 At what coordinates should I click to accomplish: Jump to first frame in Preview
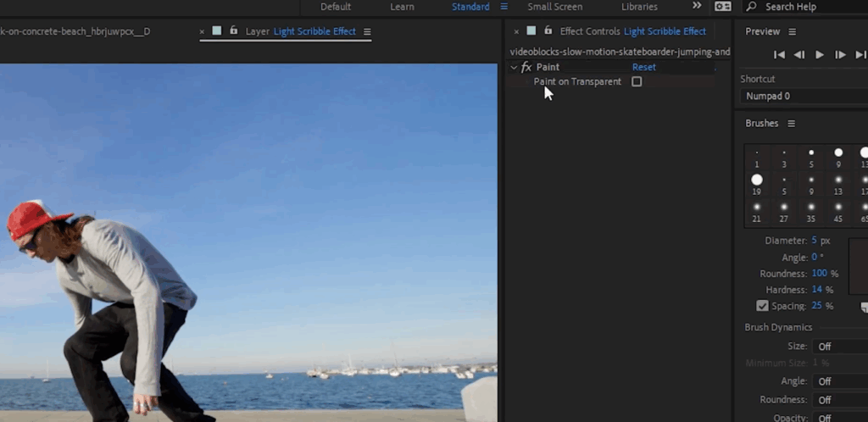tap(779, 54)
